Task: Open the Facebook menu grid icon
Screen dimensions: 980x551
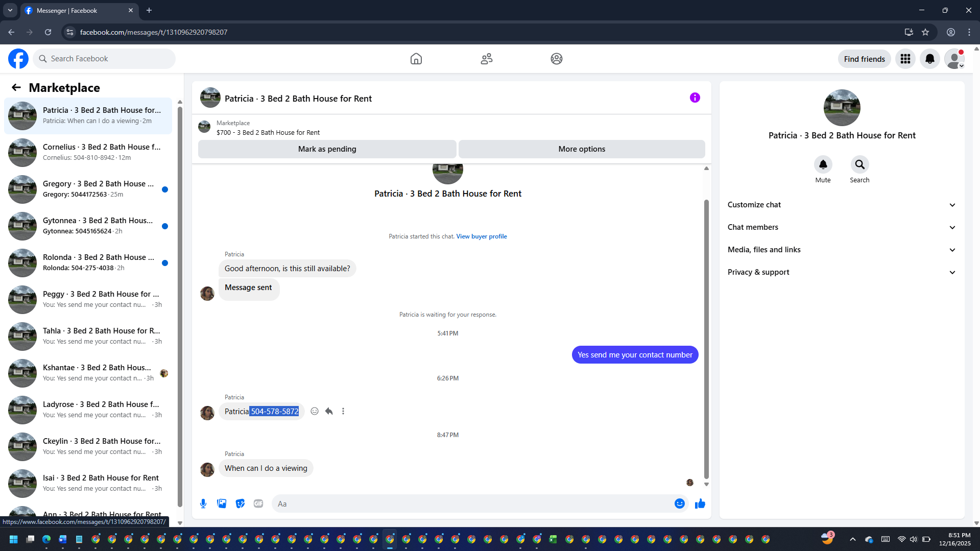Action: coord(905,59)
